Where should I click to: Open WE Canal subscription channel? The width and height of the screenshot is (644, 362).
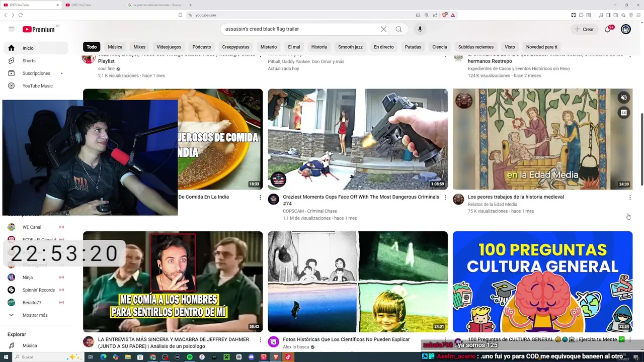coord(35,227)
